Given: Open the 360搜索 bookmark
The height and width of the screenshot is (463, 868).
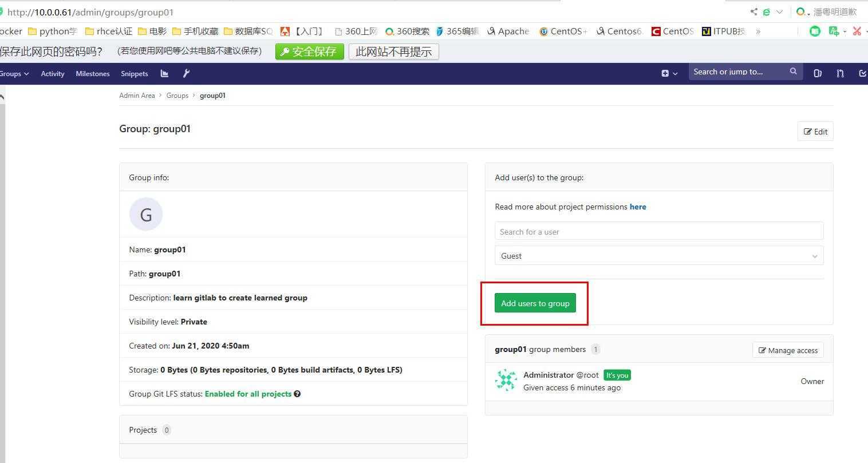Looking at the screenshot, I should (407, 31).
